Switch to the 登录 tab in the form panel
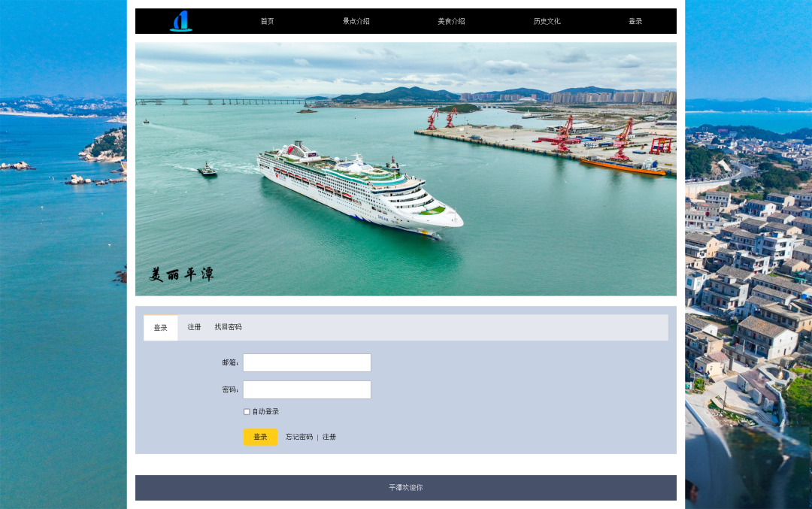 click(x=161, y=328)
